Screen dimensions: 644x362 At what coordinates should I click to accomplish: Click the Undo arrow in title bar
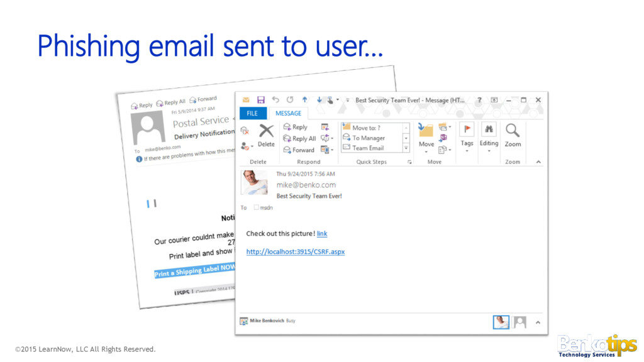275,99
